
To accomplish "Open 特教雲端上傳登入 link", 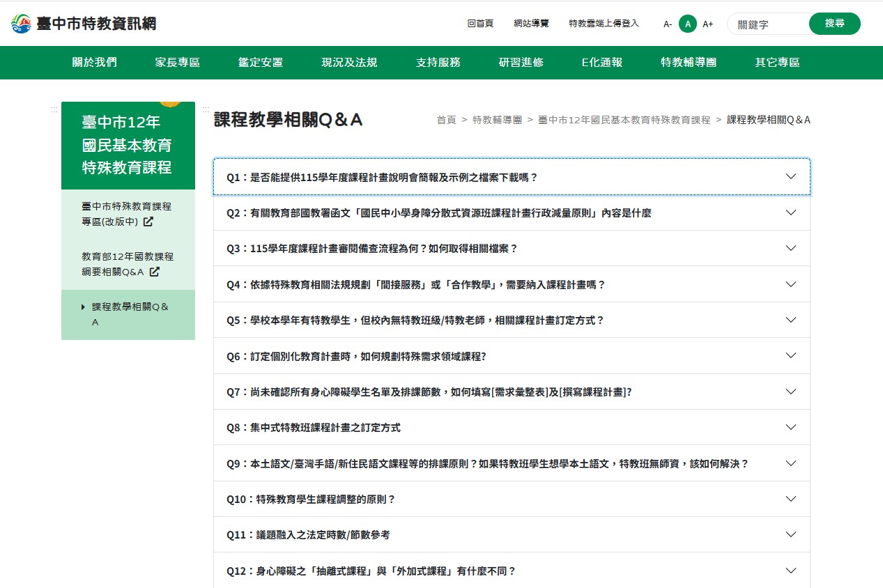I will coord(604,24).
